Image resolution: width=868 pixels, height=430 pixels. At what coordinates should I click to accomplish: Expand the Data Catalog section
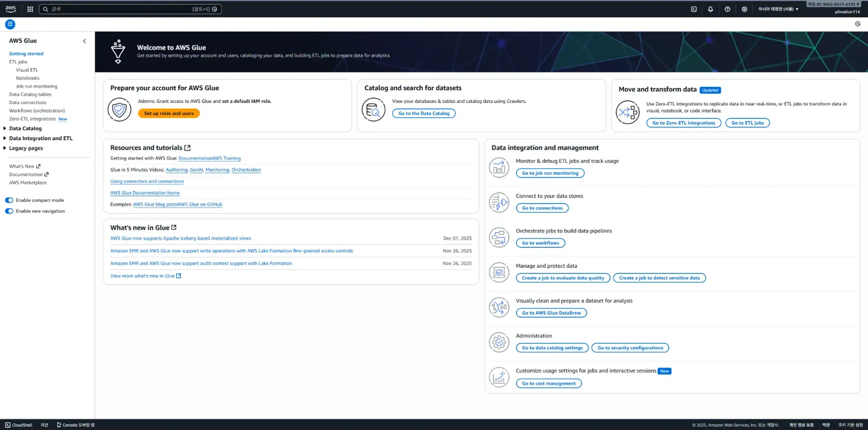[5, 128]
